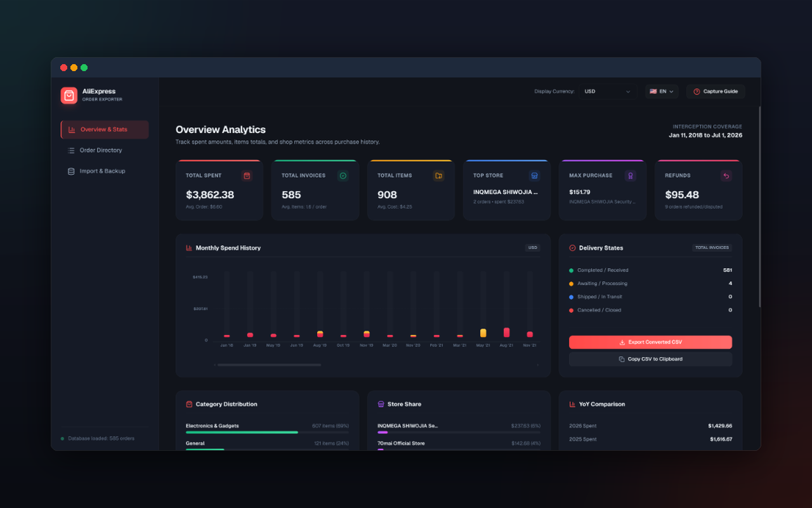The image size is (812, 508).
Task: Click the 2026 Spent row
Action: 650,426
